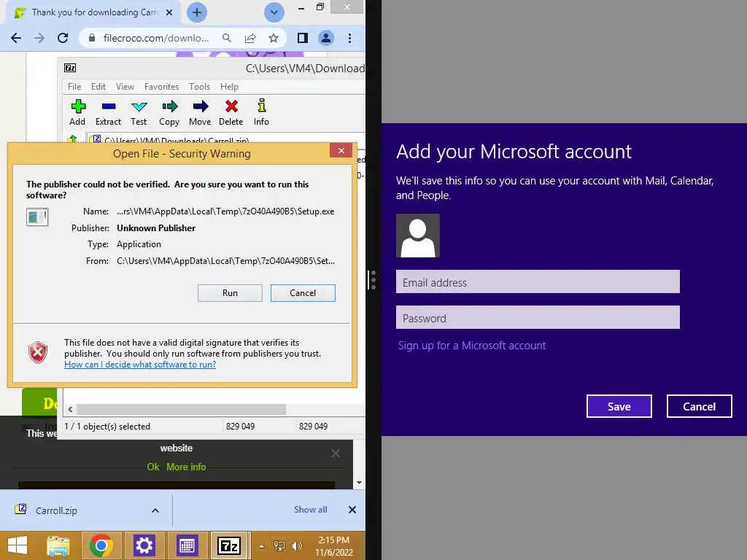Click the Move arrow icon in 7-Zip
Viewport: 747px width, 560px height.
tap(200, 106)
